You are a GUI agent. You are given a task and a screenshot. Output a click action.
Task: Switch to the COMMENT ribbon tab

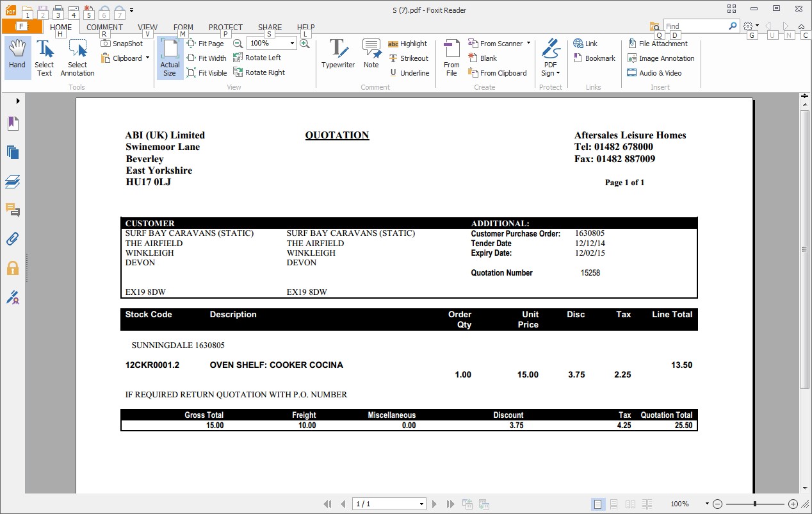[x=104, y=28]
